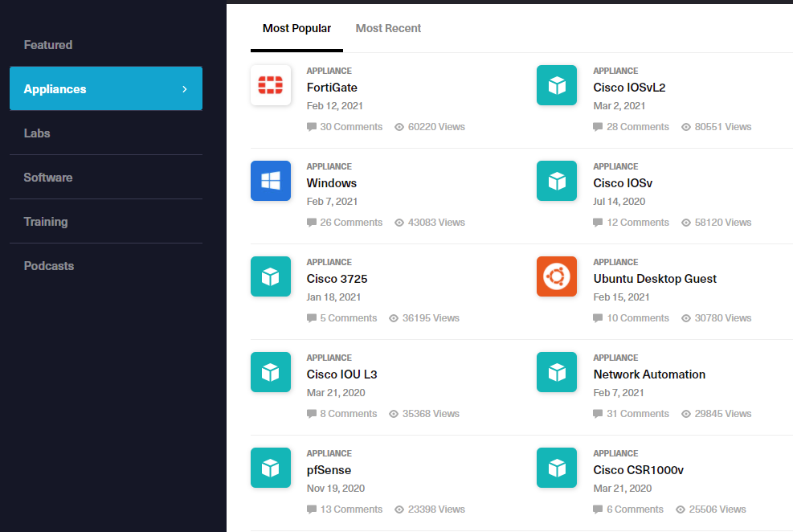Click the Jul 14, 2020 date

pyautogui.click(x=619, y=201)
